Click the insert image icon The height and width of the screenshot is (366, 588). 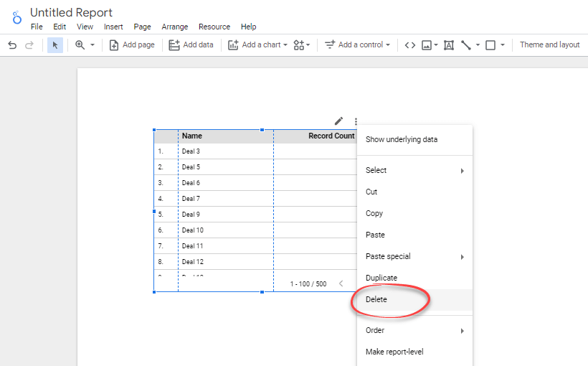click(x=427, y=45)
